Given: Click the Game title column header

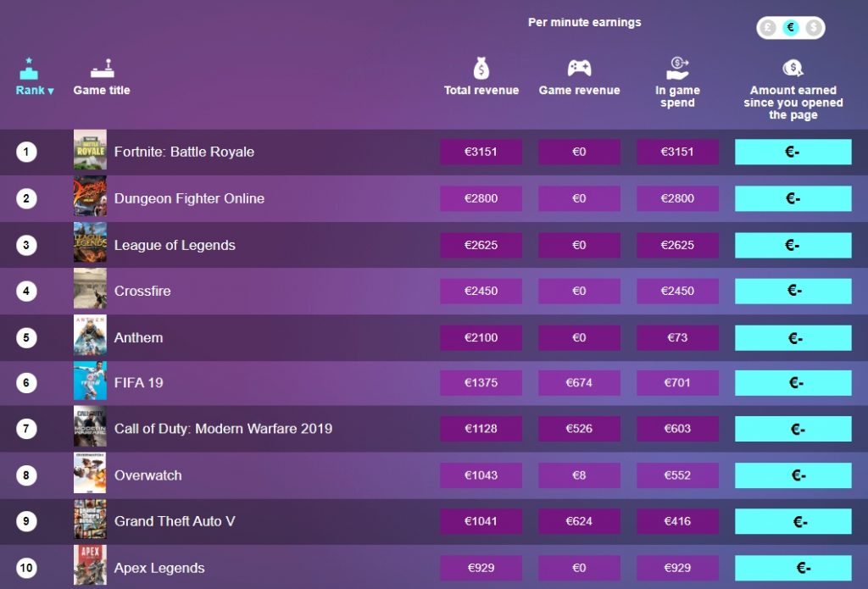Looking at the screenshot, I should (x=102, y=90).
